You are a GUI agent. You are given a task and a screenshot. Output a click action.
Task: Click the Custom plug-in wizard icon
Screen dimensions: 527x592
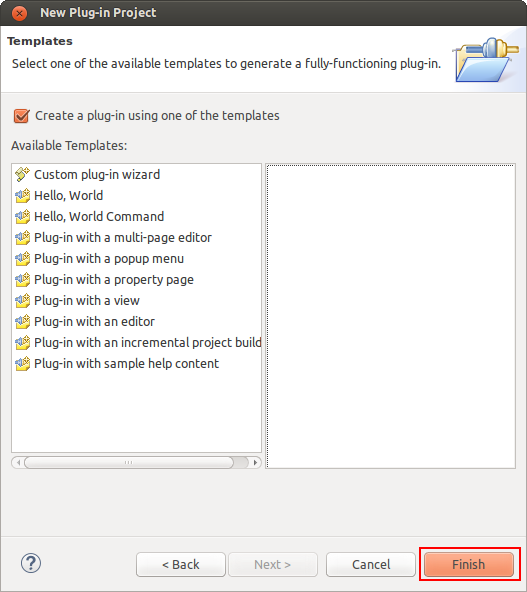pos(22,174)
